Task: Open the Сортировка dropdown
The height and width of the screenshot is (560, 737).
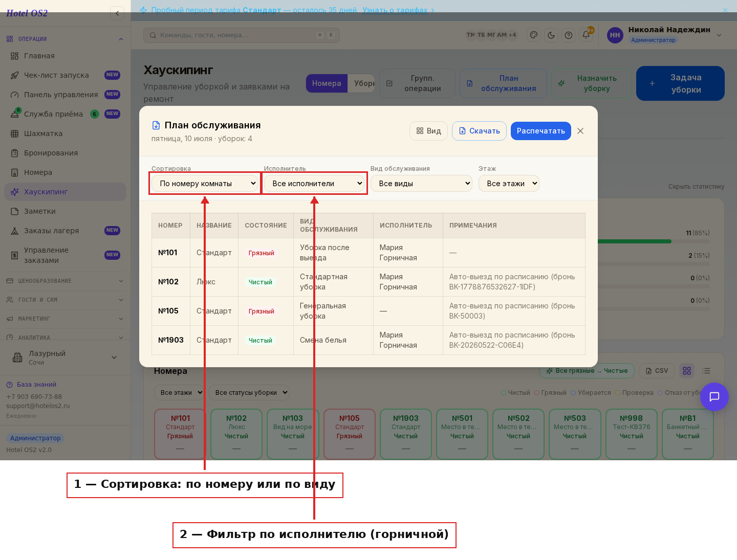Action: pos(205,184)
